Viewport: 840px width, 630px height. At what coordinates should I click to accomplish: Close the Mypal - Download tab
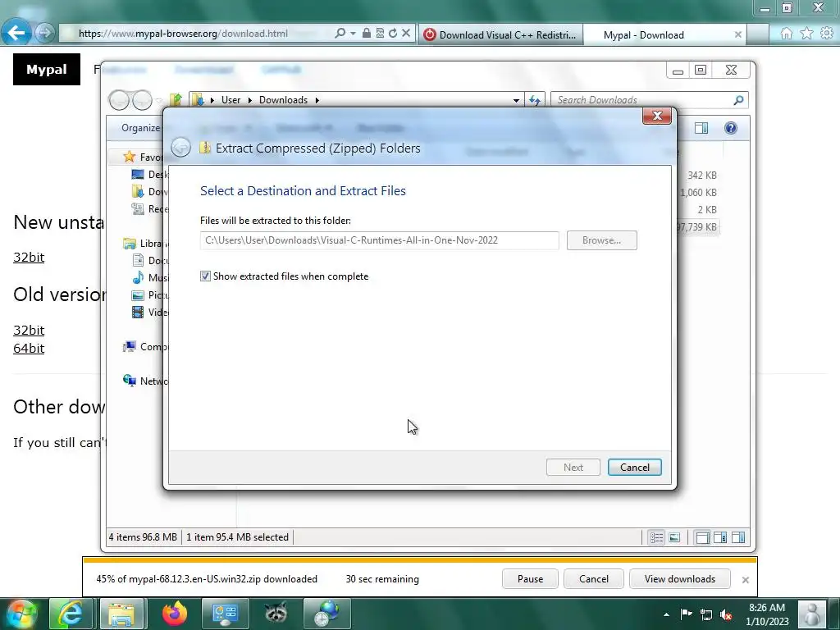tap(737, 34)
